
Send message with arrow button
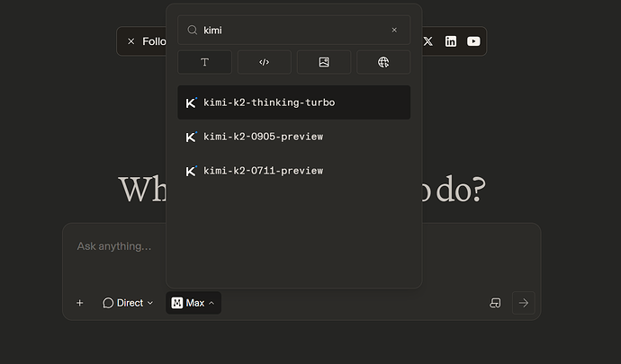point(524,303)
